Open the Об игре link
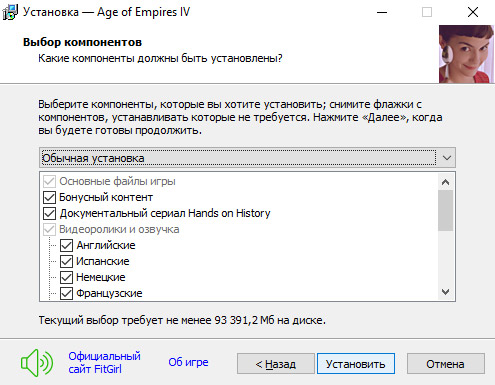This screenshot has height=385, width=495. [x=188, y=362]
